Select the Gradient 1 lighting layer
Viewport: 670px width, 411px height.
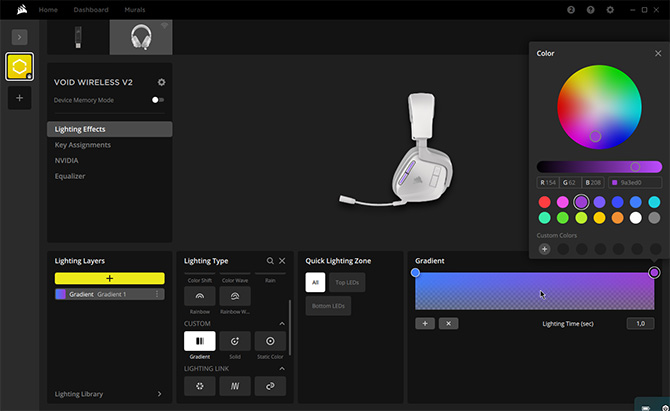(x=110, y=294)
